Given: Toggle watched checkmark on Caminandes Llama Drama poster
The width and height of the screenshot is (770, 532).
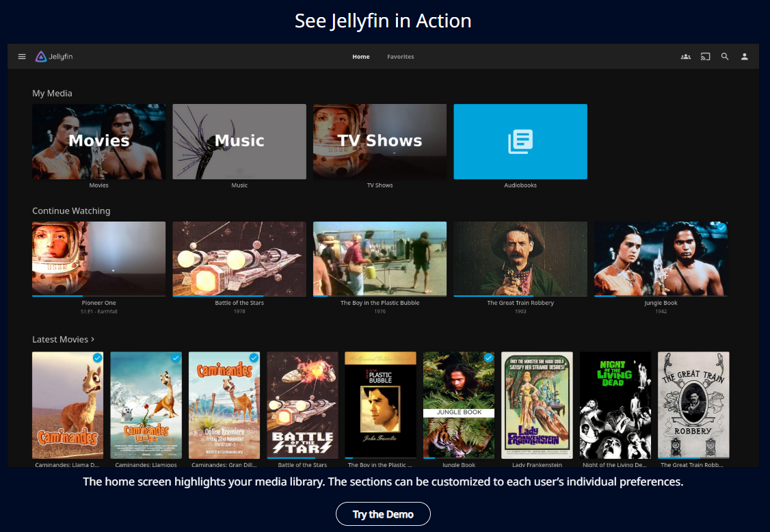Looking at the screenshot, I should [97, 358].
